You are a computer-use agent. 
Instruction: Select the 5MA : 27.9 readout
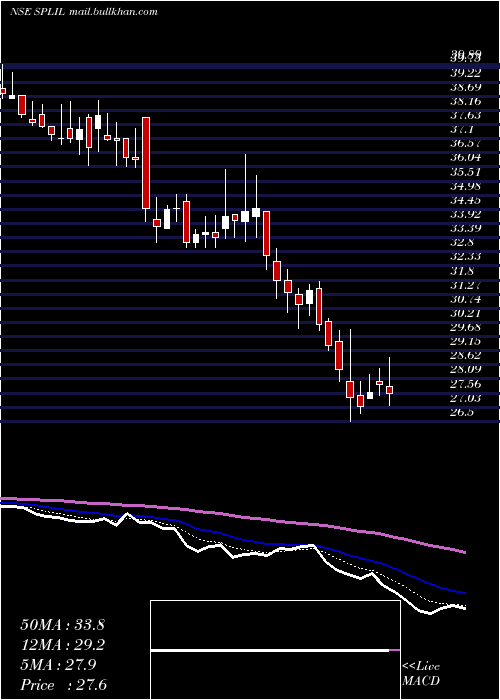pyautogui.click(x=58, y=665)
